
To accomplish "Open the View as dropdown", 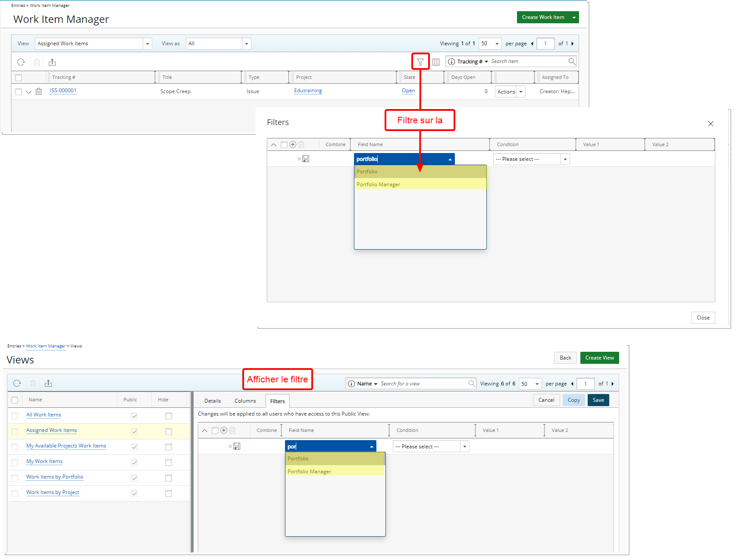I will pos(246,43).
